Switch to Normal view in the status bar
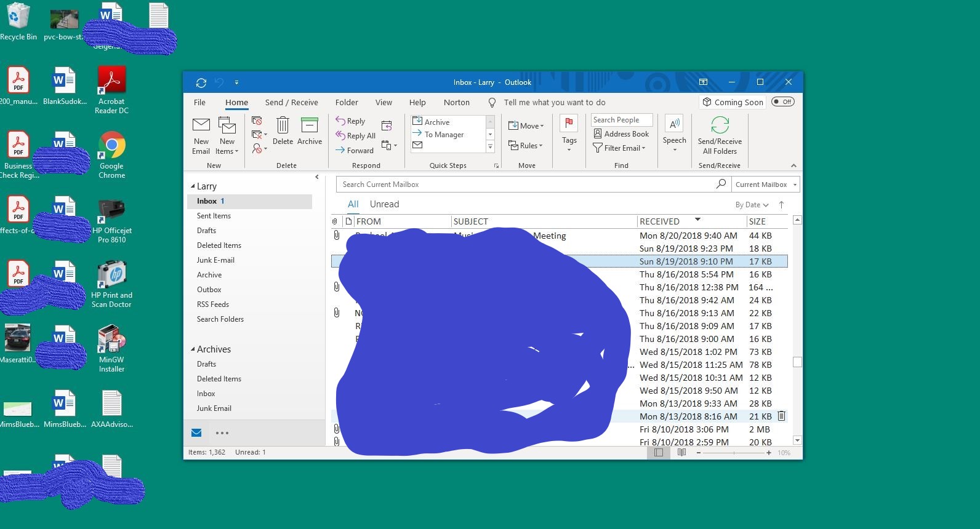This screenshot has width=980, height=529. click(658, 453)
